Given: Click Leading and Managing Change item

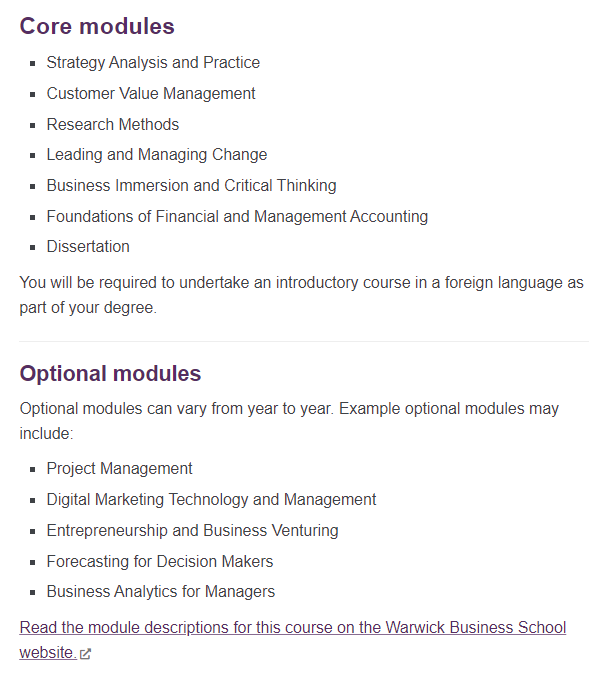Looking at the screenshot, I should pyautogui.click(x=157, y=155).
